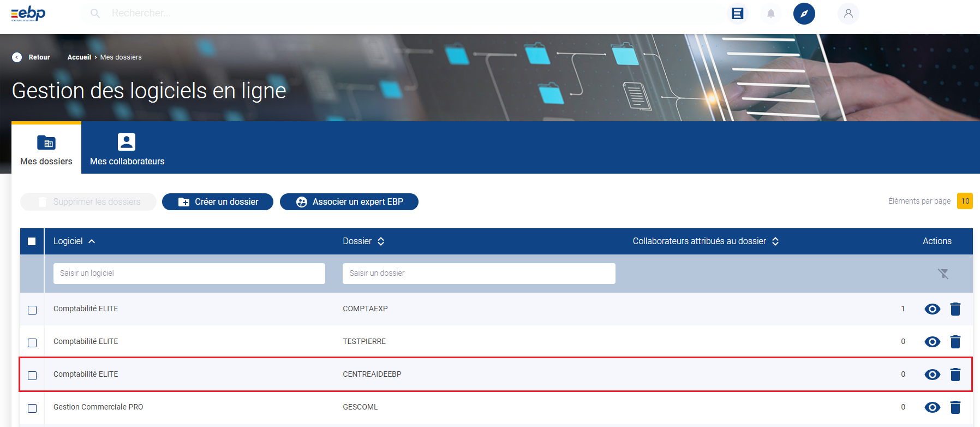Check the TESTPIERRE row checkbox
Screen dimensions: 980x427
click(32, 343)
